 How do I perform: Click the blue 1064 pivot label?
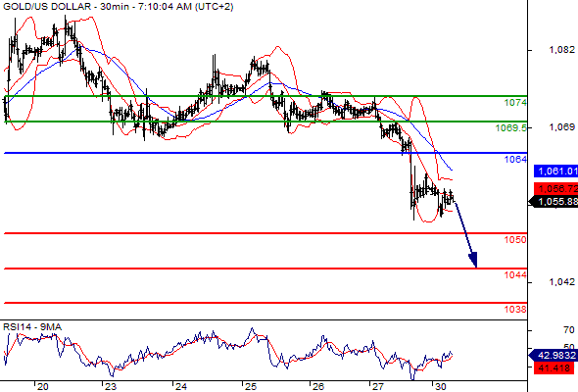tap(515, 160)
